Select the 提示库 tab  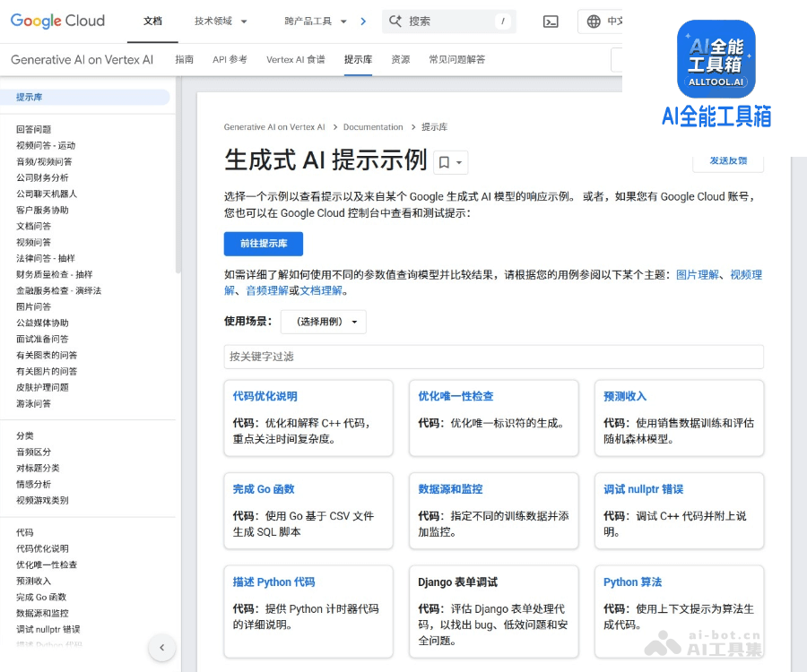click(358, 60)
